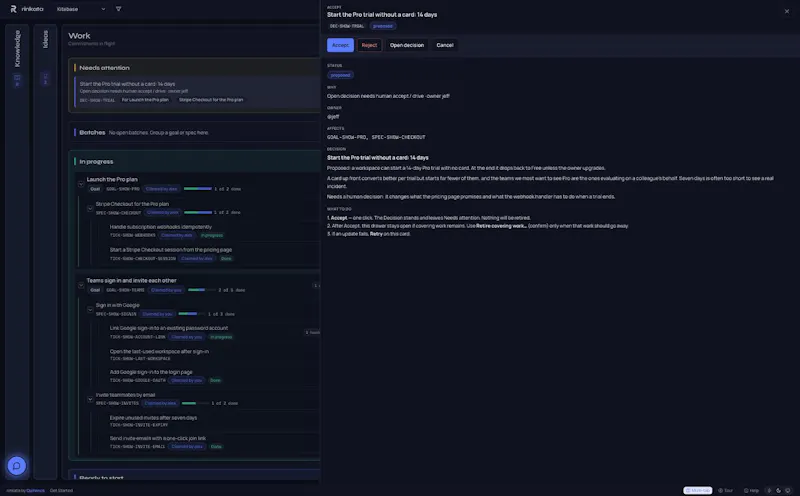Click the Open decision button
Viewport: 800px width, 496px height.
click(x=407, y=45)
